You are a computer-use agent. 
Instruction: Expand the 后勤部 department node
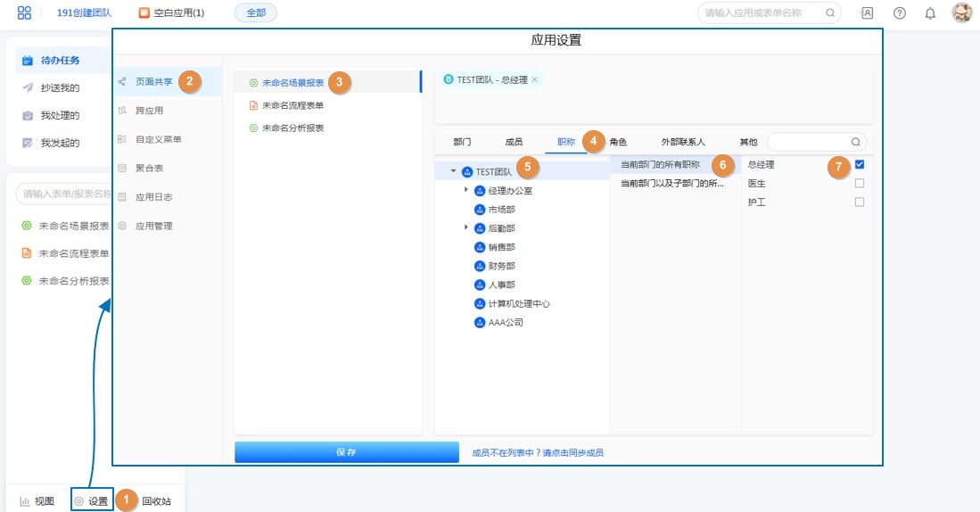click(465, 228)
